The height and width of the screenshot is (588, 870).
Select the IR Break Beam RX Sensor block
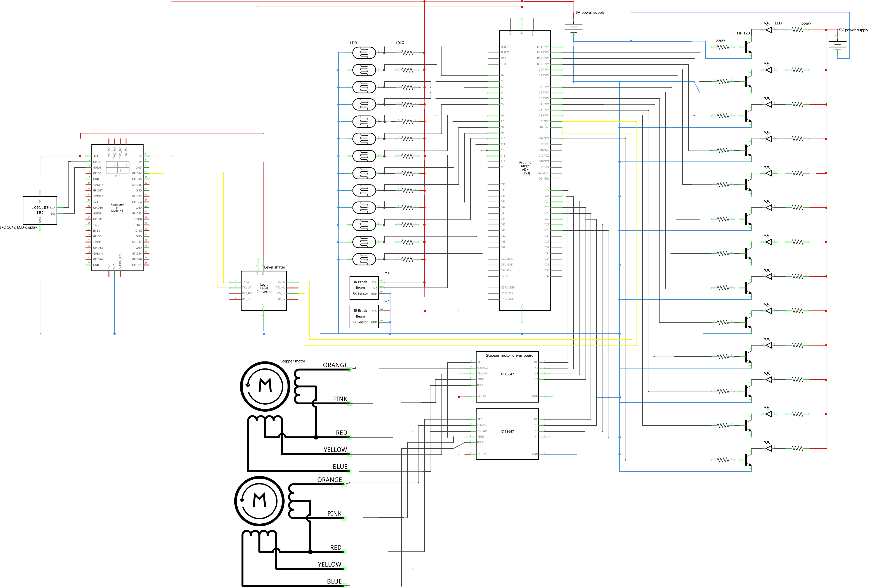[364, 288]
